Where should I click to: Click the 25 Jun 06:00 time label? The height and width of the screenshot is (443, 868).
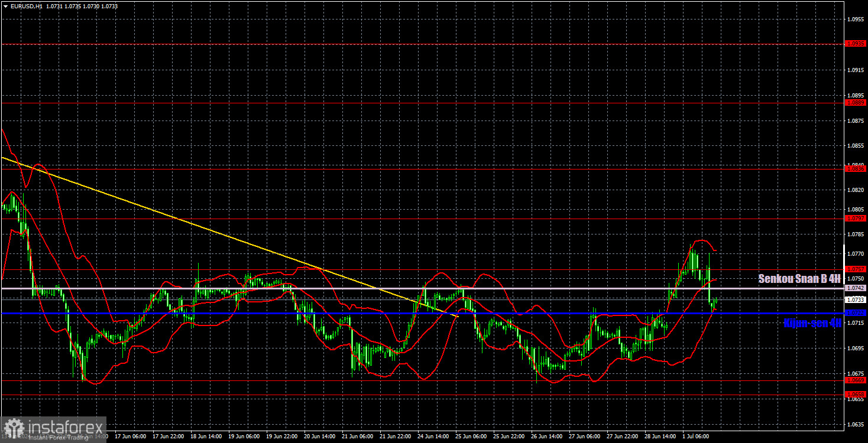(471, 437)
